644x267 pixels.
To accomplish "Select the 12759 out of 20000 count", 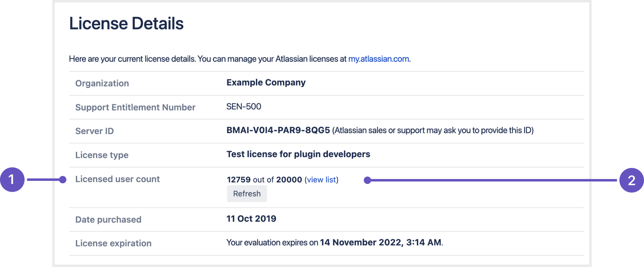I will pos(264,180).
